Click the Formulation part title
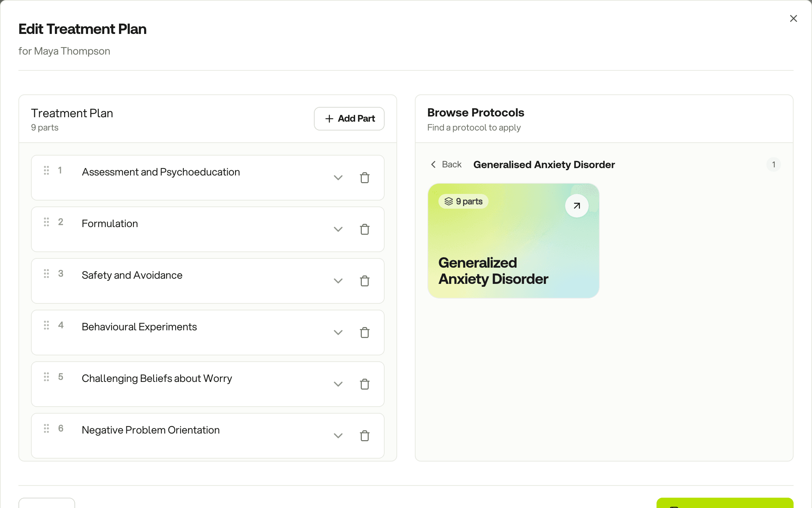This screenshot has height=508, width=812. 110,223
